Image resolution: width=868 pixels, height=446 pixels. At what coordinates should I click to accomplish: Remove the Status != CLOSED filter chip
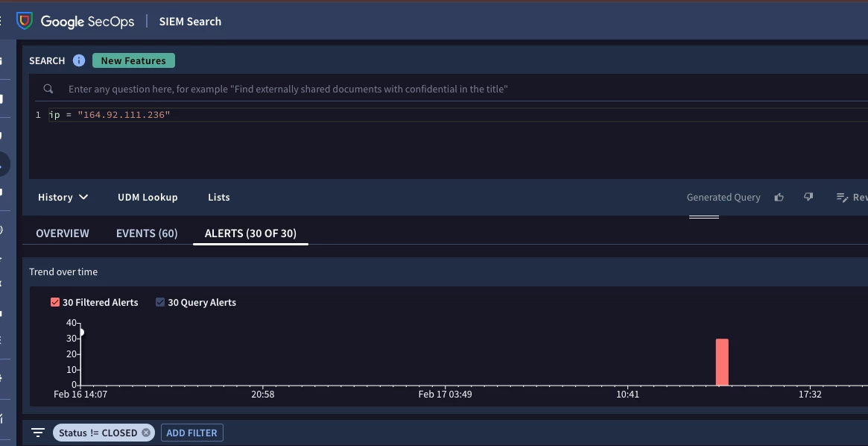[x=146, y=433]
